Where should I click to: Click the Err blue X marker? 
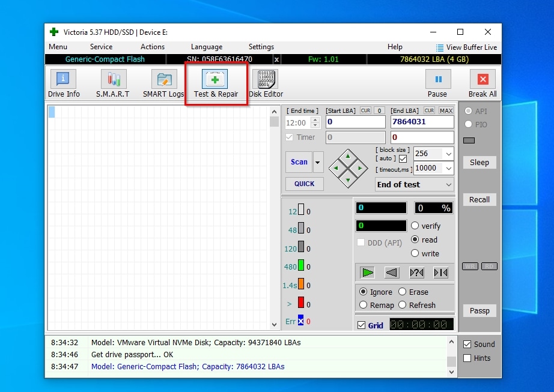pos(300,321)
